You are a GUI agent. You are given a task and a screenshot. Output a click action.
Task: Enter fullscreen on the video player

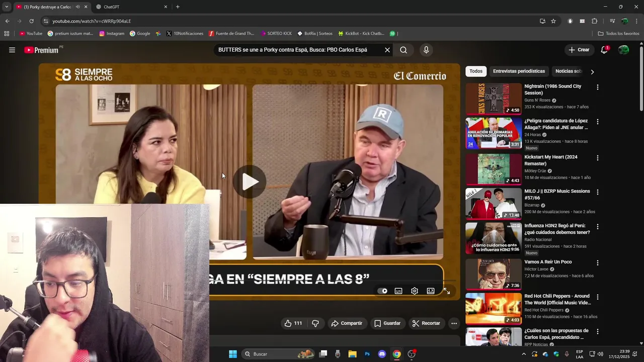(447, 291)
